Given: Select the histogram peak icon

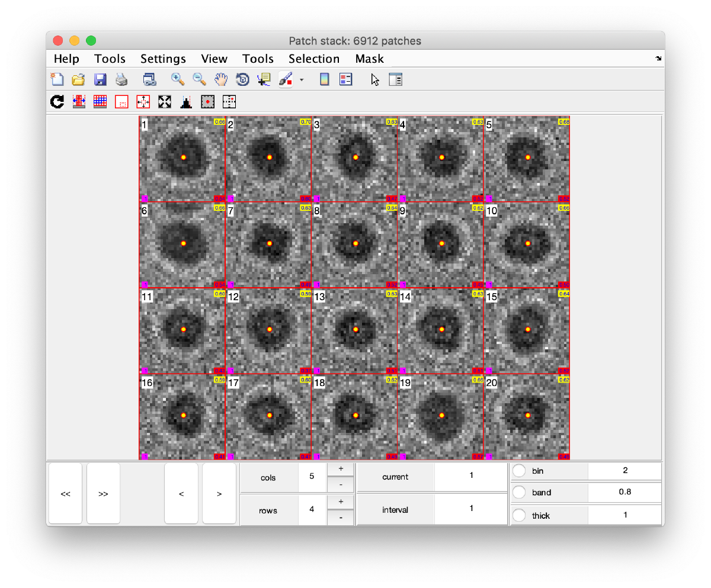Looking at the screenshot, I should tap(185, 101).
